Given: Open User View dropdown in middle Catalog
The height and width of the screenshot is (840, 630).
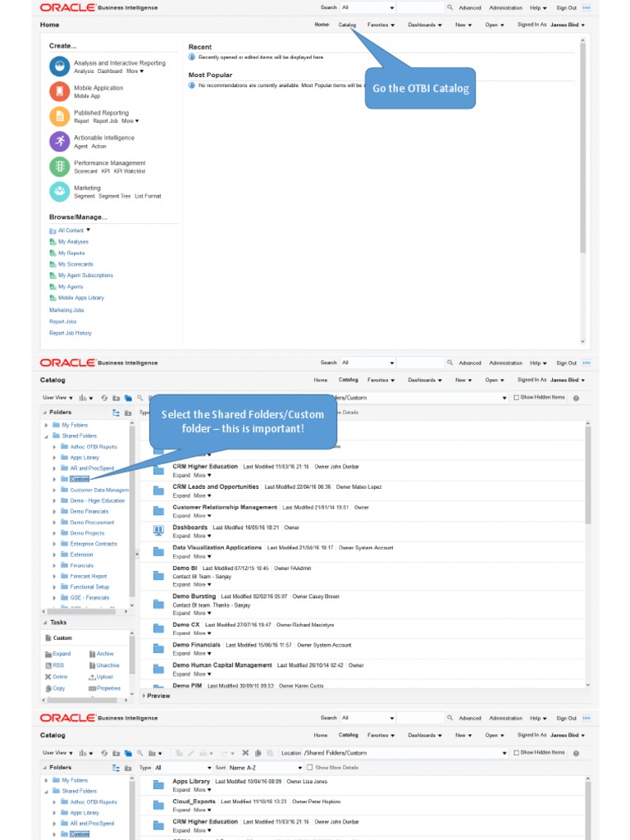Looking at the screenshot, I should click(58, 398).
